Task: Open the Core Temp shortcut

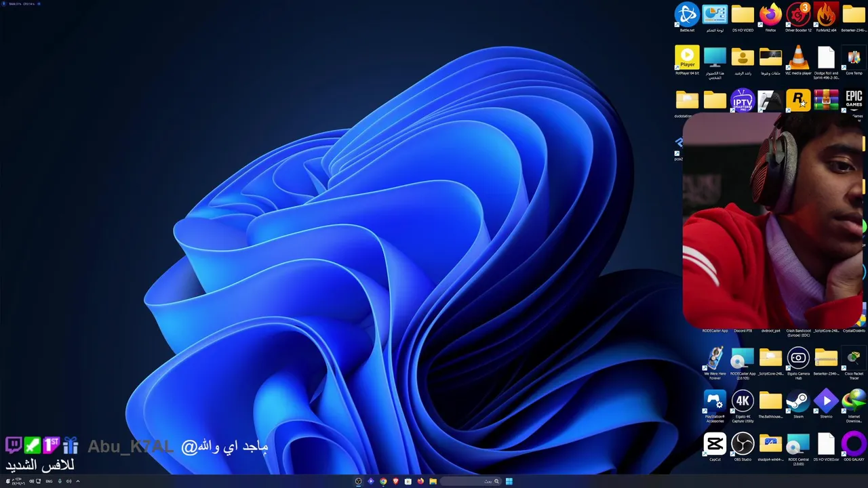Action: click(854, 61)
